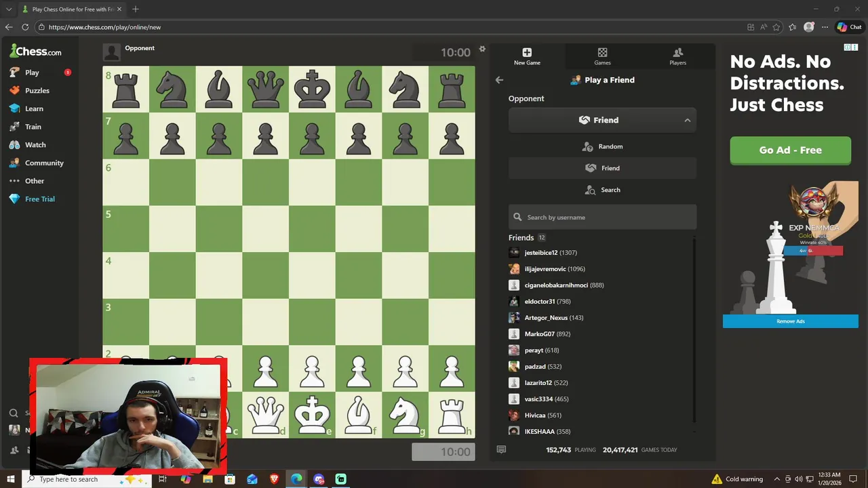Click the Opponent avatar placeholder

tap(112, 52)
